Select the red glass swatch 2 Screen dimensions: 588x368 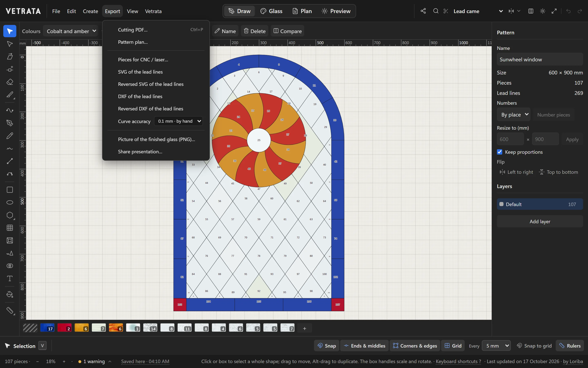point(64,328)
